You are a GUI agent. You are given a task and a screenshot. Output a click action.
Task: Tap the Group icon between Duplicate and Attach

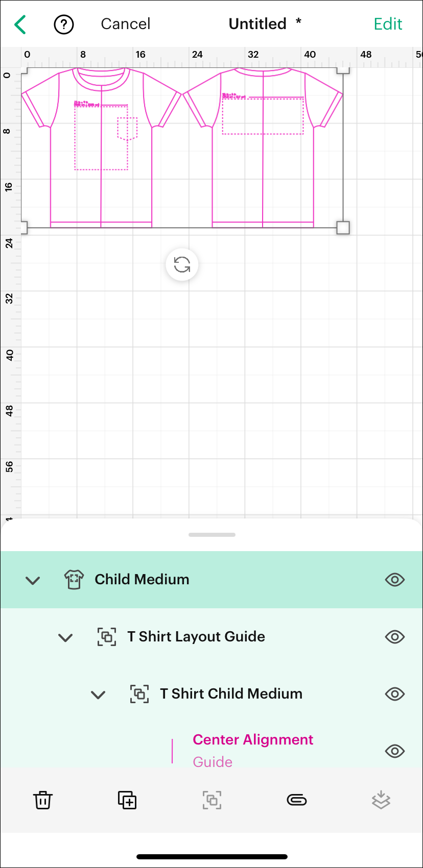pyautogui.click(x=212, y=800)
